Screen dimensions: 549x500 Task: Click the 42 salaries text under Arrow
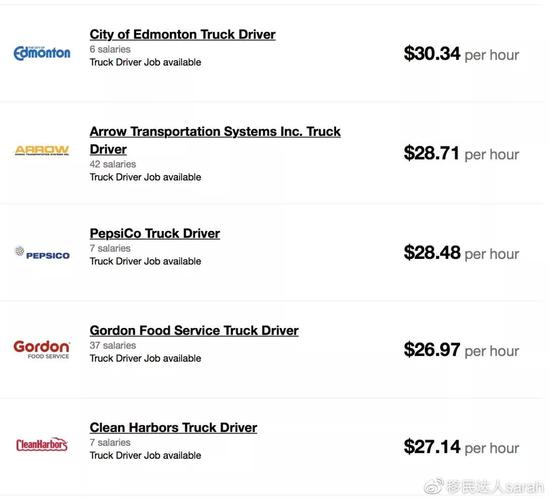click(x=113, y=164)
